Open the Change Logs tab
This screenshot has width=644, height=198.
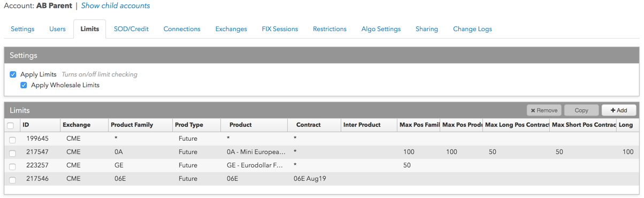click(x=472, y=29)
